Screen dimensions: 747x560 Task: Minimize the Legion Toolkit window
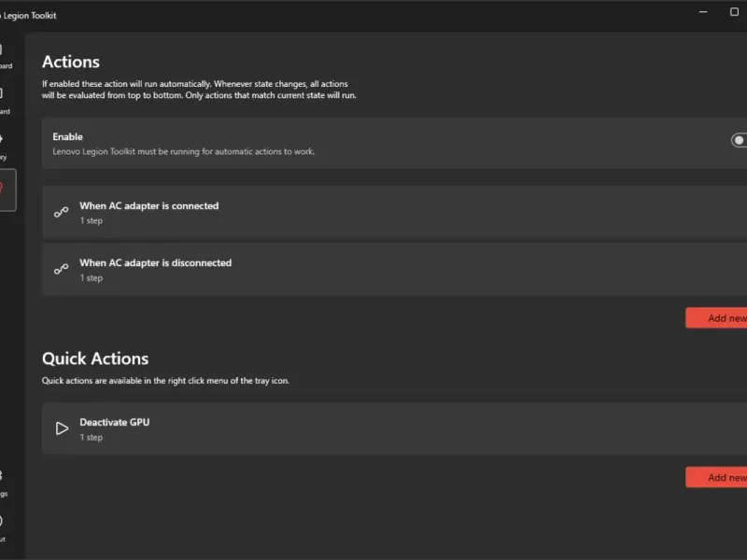(702, 13)
